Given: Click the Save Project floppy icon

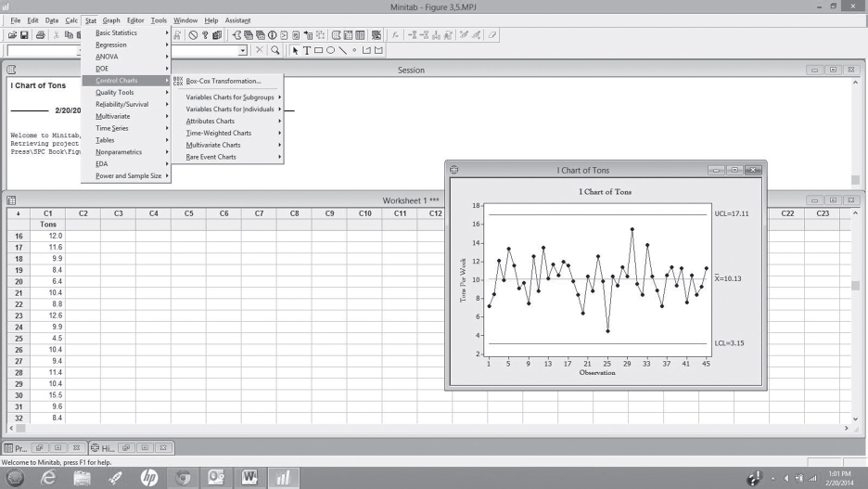Looking at the screenshot, I should (24, 35).
